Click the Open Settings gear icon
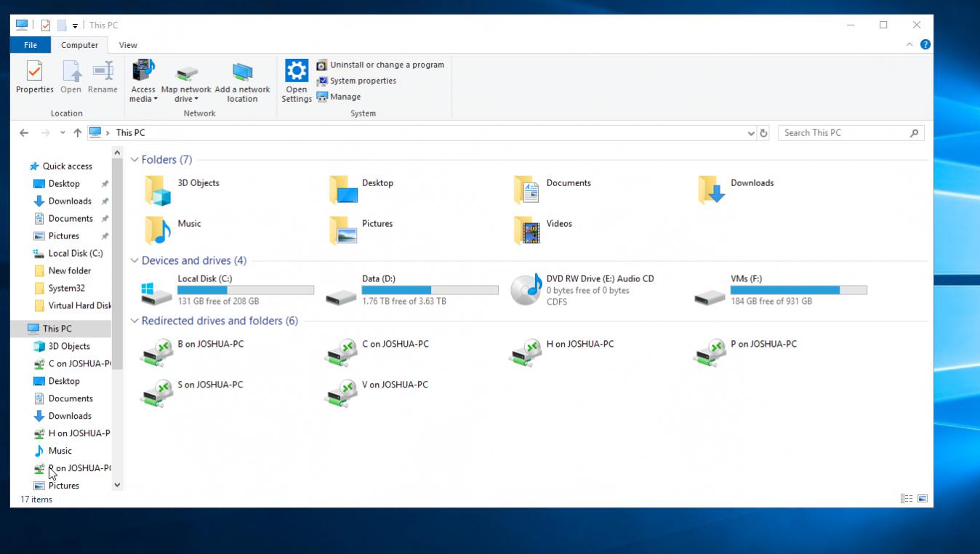 pos(297,71)
